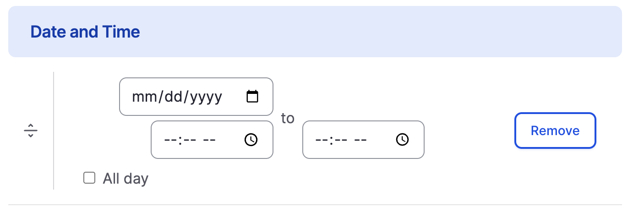The width and height of the screenshot is (644, 207).
Task: Open the end time clock picker icon
Action: point(402,140)
